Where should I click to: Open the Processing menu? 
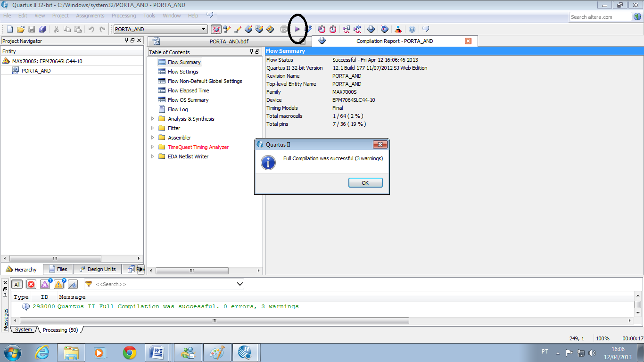pos(124,16)
